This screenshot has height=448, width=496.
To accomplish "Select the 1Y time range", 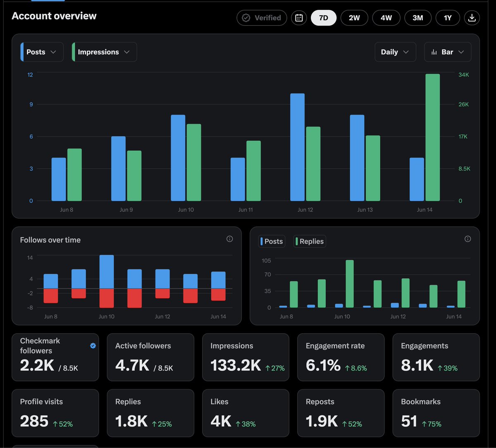I will (x=448, y=18).
